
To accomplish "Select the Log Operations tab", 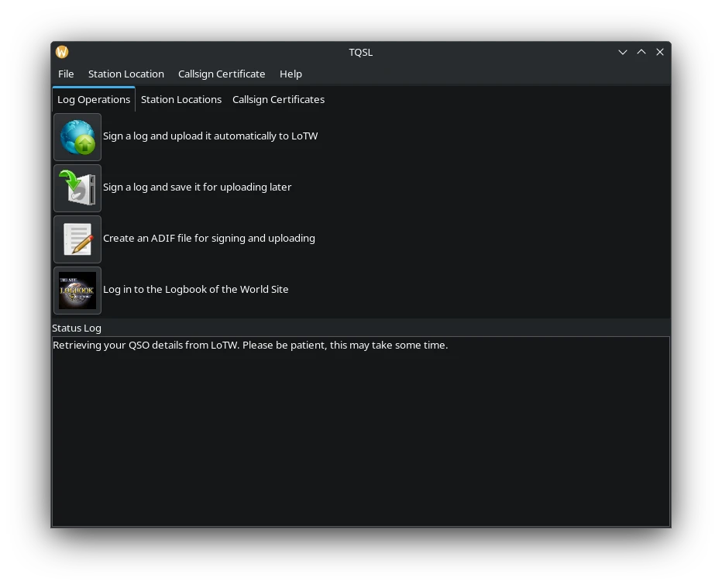I will [x=94, y=99].
